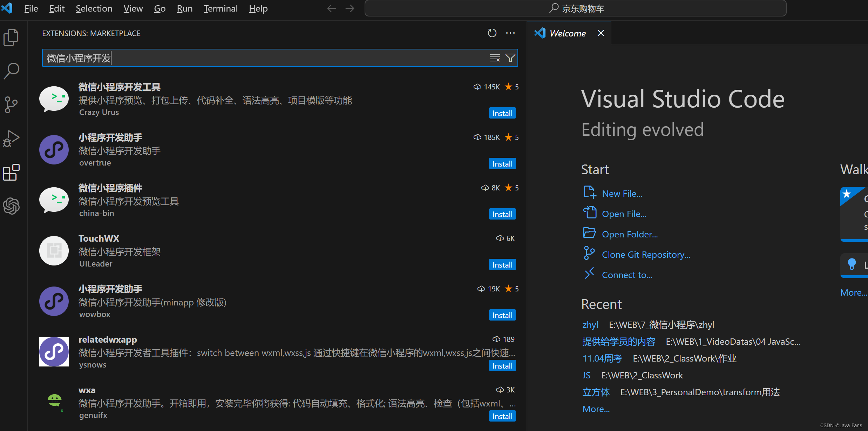Click the Clone Git Repository... link

[x=646, y=255]
